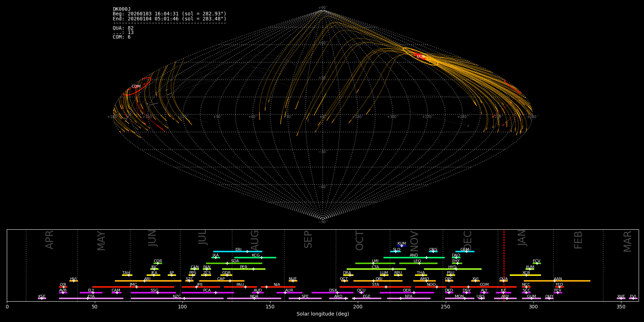Click the COM radiant label on sky map
Screen dimensions: 644x322
[x=136, y=87]
